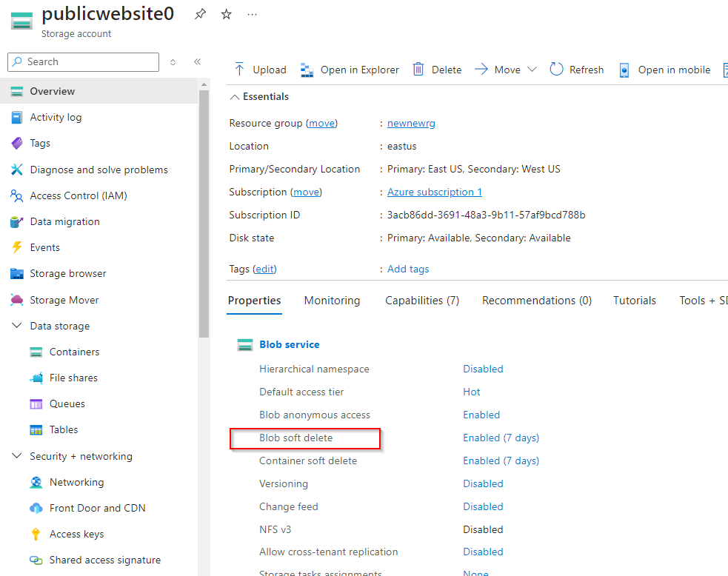Click the Open in Explorer icon
The width and height of the screenshot is (728, 576).
307,70
